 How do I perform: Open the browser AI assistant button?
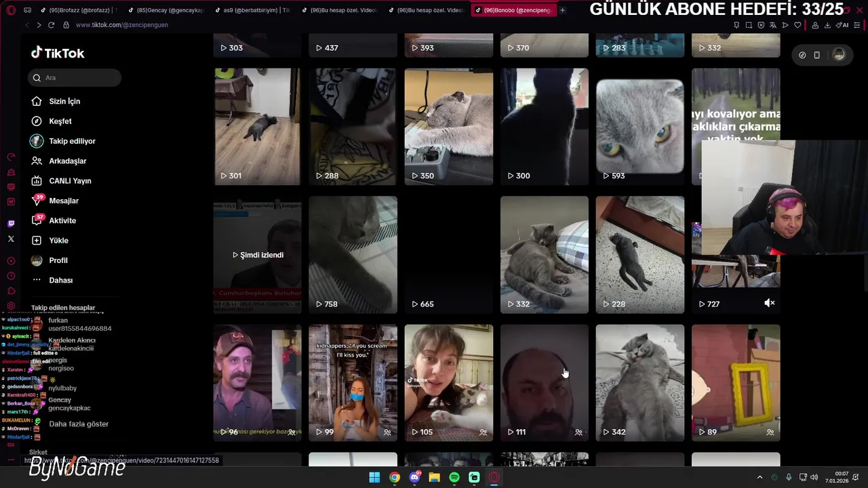[843, 25]
